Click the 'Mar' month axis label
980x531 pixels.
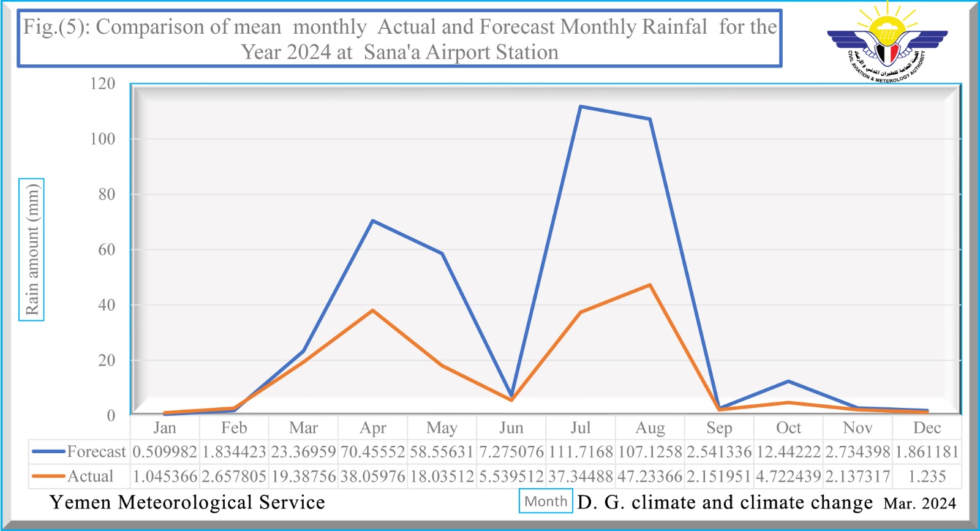pyautogui.click(x=303, y=427)
